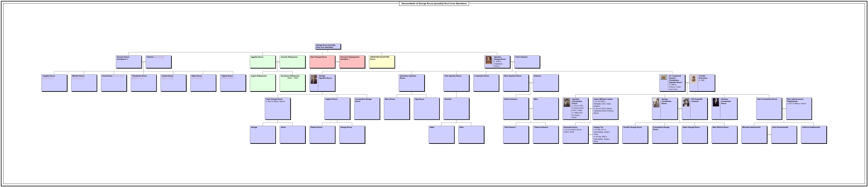Select the Theoplastis Rocos box

pyautogui.click(x=144, y=83)
